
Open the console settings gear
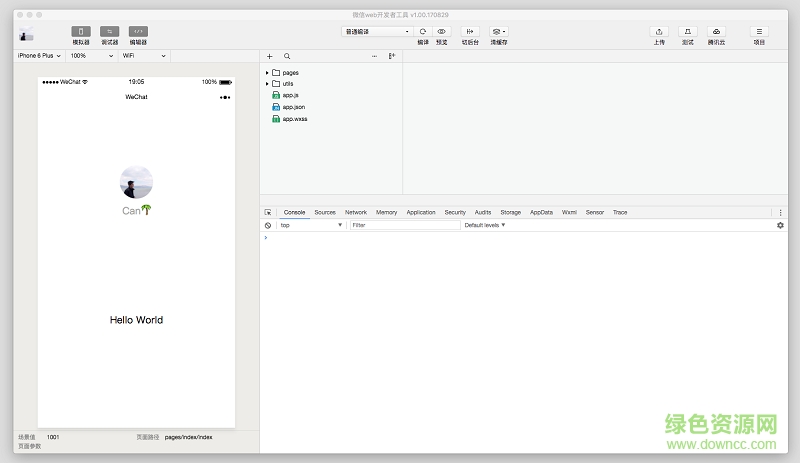[x=780, y=225]
